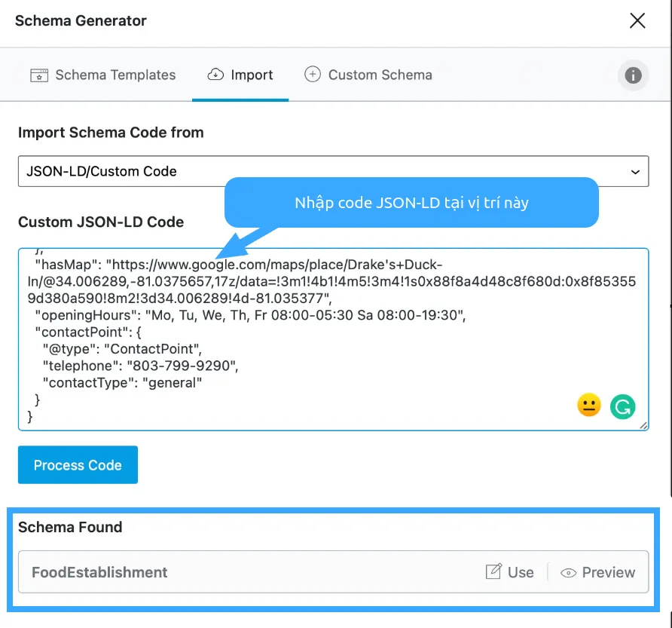
Task: Click the Import Schema Code from label
Action: (111, 133)
